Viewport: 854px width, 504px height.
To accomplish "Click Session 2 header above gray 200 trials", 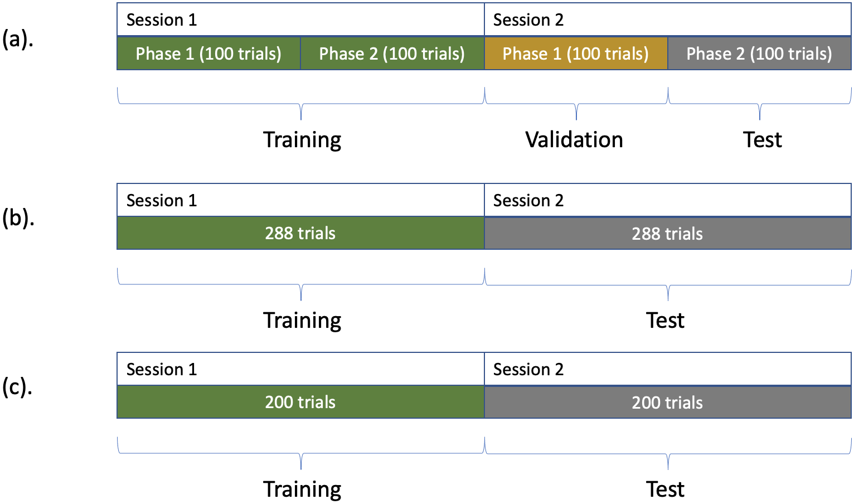I will coord(528,369).
